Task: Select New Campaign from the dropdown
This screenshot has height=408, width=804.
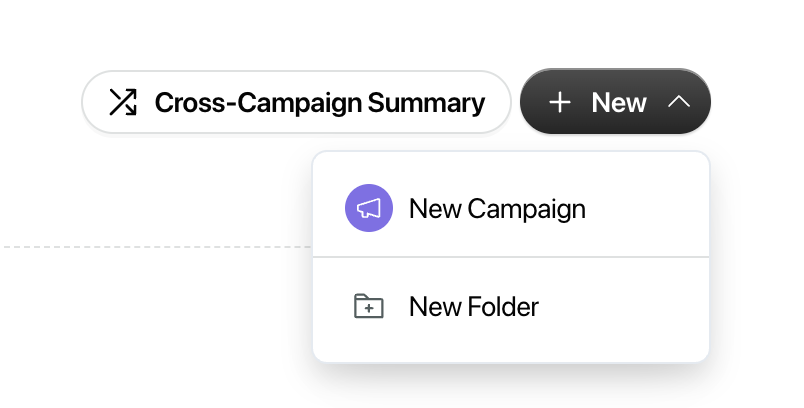Action: (x=511, y=208)
